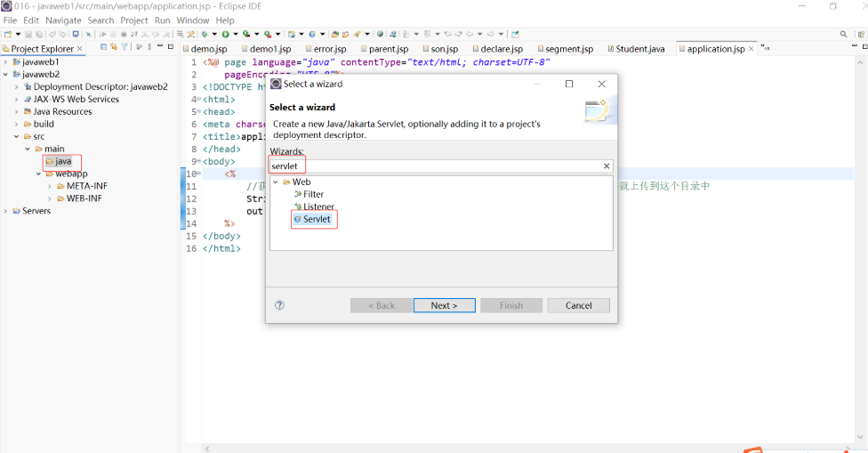Screen dimensions: 868x453
Task: Expand the JAX-WS Web Services node
Action: [17, 99]
